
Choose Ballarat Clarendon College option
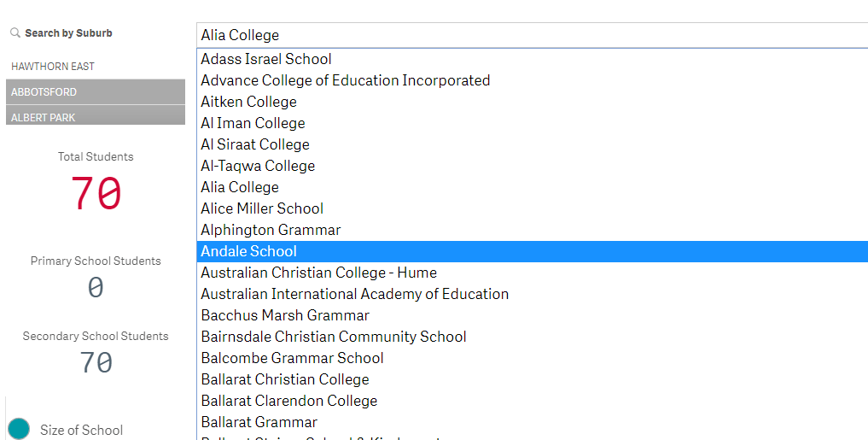click(532, 401)
